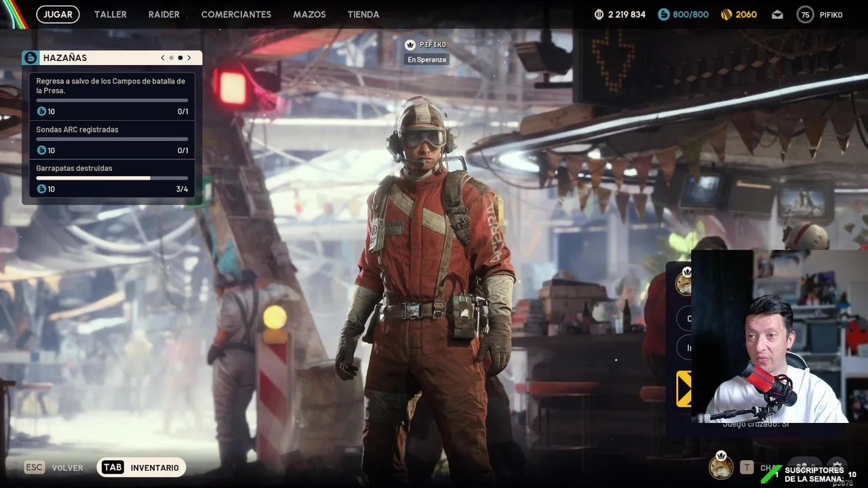Go to the COMERCIANTES tab
This screenshot has width=868, height=488.
[x=236, y=14]
